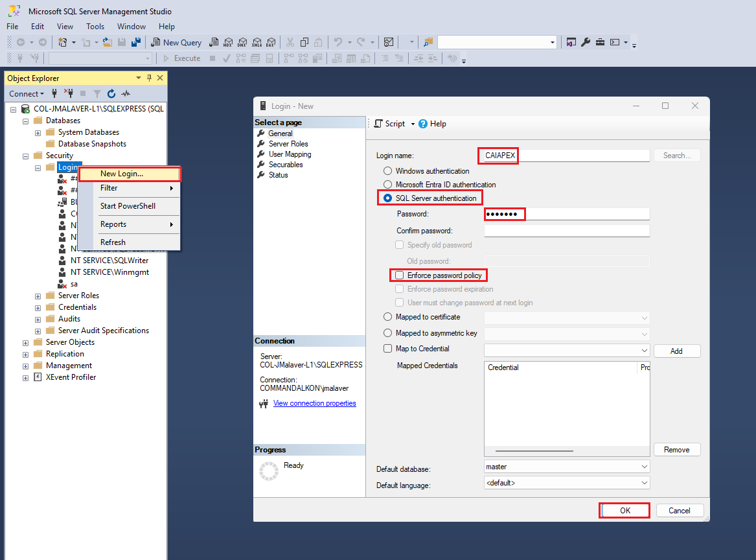Click the Filter funnel icon in Object Explorer
This screenshot has height=560, width=756.
97,93
